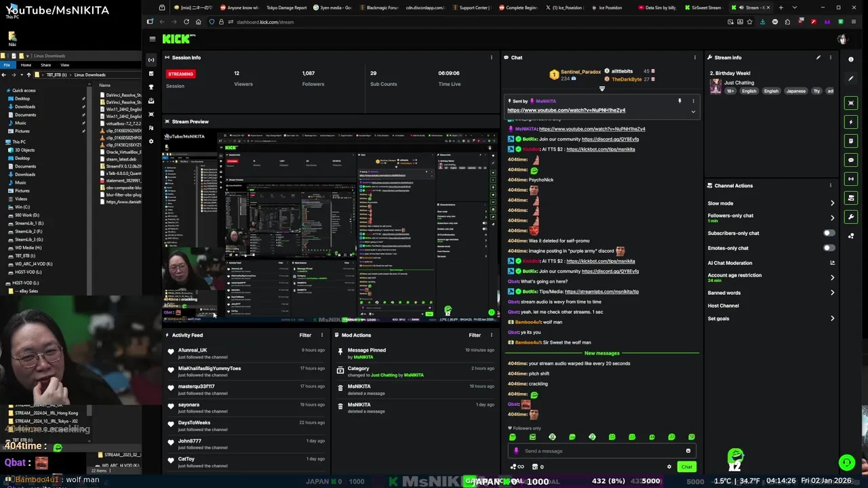The image size is (868, 488).
Task: Open chat settings gear next to Chat button
Action: pyautogui.click(x=669, y=466)
